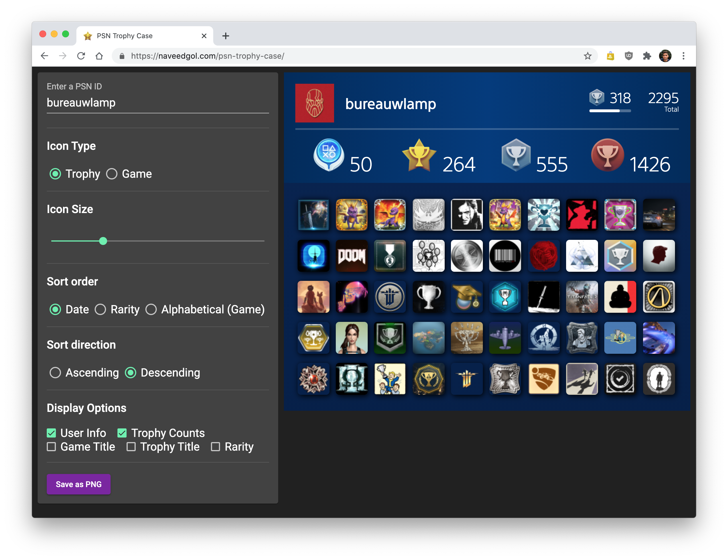Click the bookmark star in address bar
The width and height of the screenshot is (728, 560).
588,56
